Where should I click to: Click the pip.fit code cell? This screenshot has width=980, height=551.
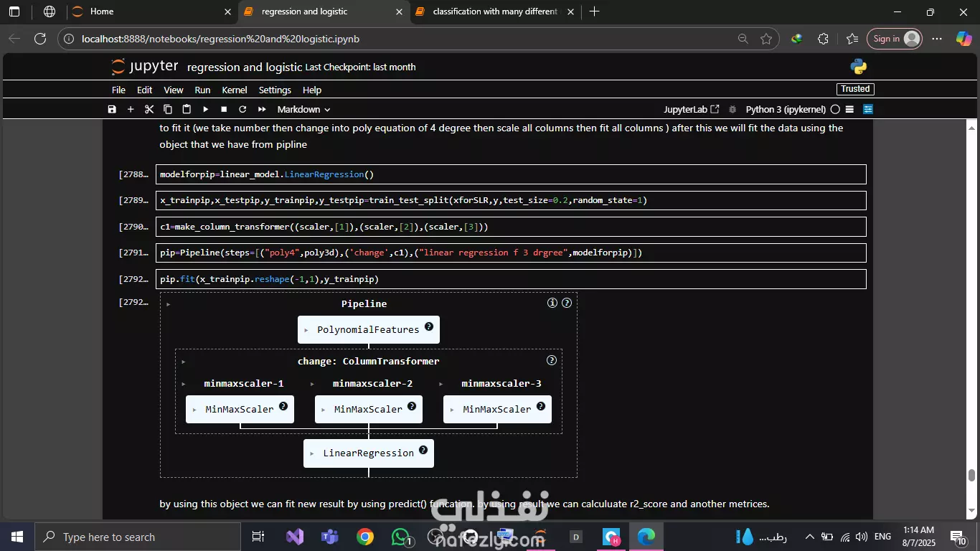click(x=511, y=279)
